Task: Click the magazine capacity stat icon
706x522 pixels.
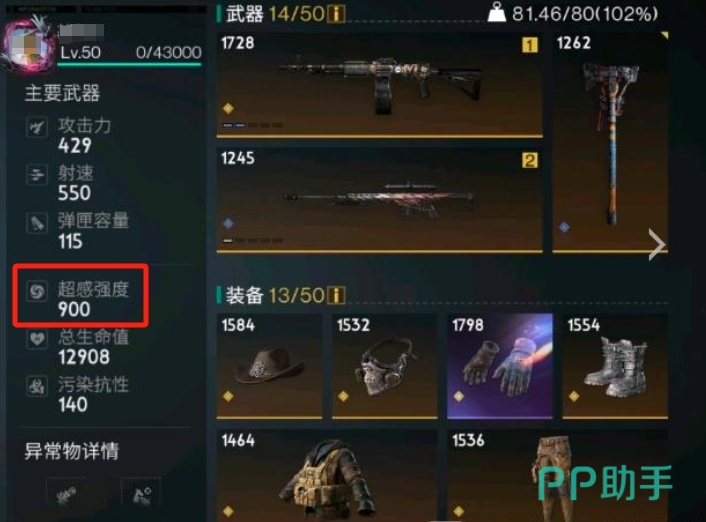Action: tap(36, 223)
